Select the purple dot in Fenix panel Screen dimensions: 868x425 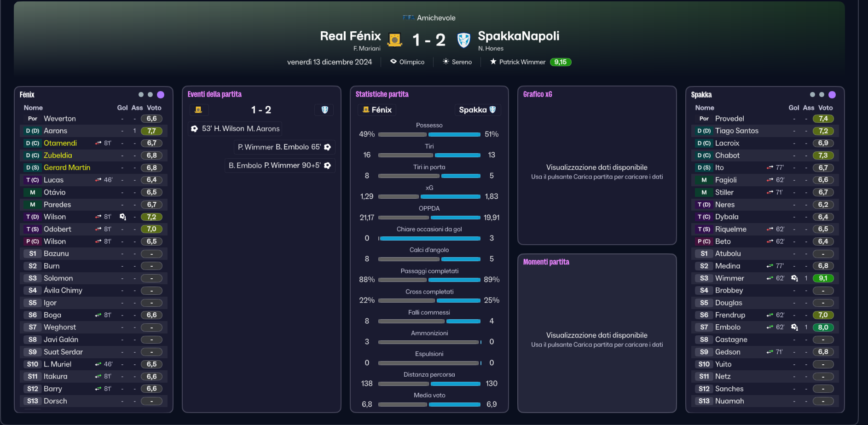(161, 95)
